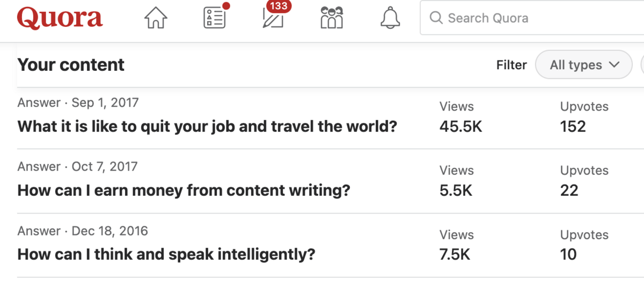Screen dimensions: 644x287
Task: Click the Your content heading
Action: (x=71, y=65)
